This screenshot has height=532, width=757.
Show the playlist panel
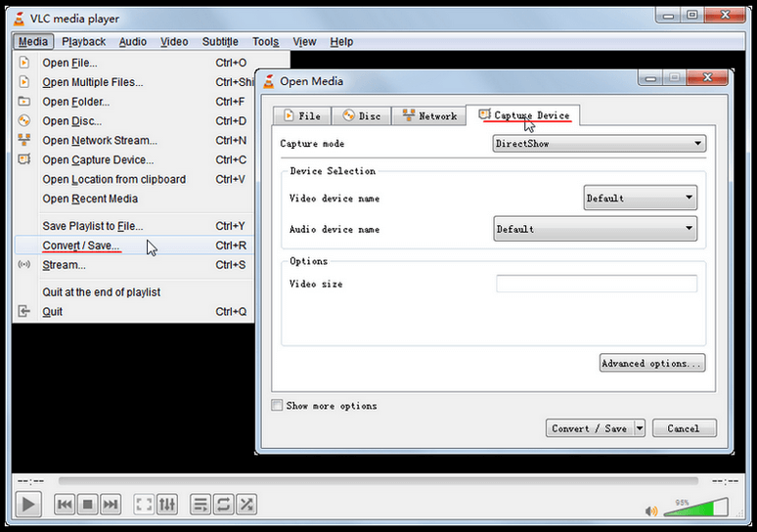pos(200,505)
